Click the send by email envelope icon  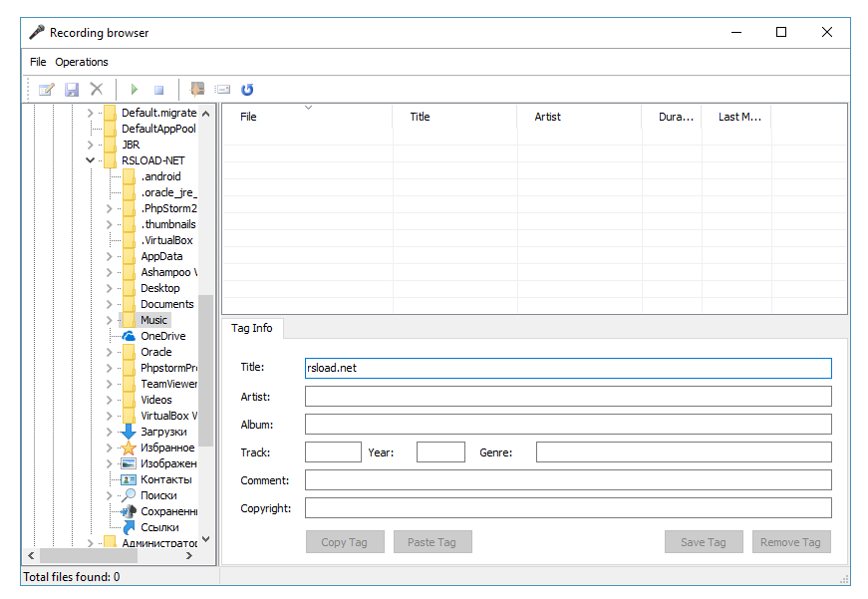coord(222,90)
